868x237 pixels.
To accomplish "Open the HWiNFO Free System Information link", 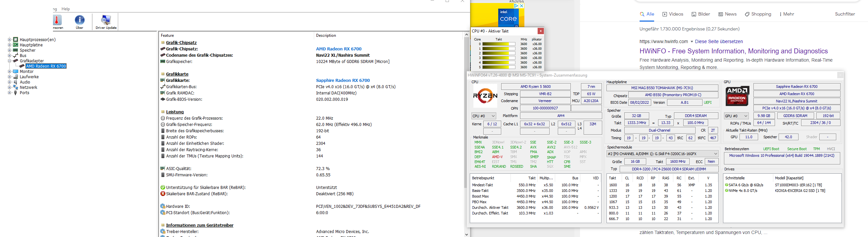I will pyautogui.click(x=733, y=51).
